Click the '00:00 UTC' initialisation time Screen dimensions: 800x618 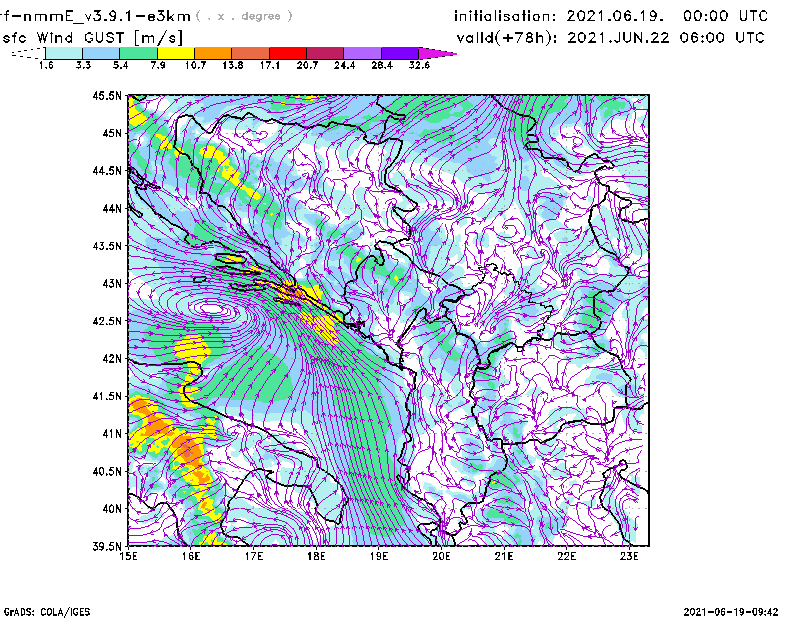pos(725,16)
